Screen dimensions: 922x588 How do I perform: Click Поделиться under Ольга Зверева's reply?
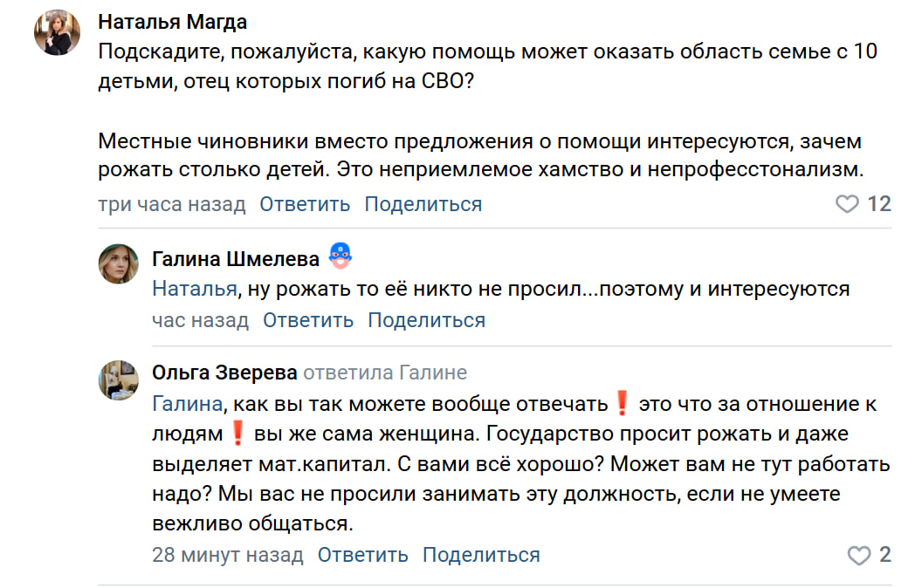[x=481, y=555]
